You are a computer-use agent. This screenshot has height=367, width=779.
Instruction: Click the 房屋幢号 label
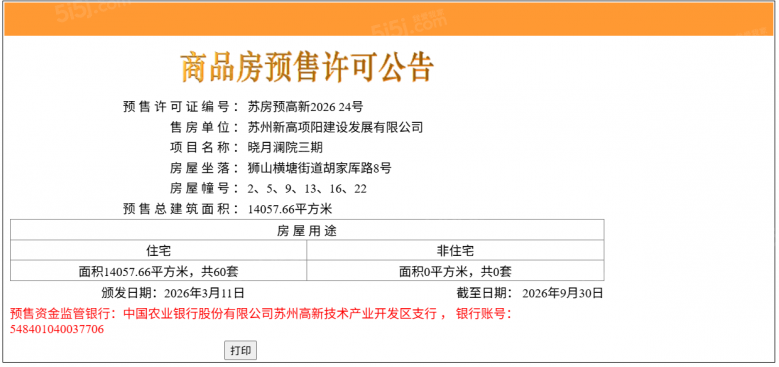(204, 189)
